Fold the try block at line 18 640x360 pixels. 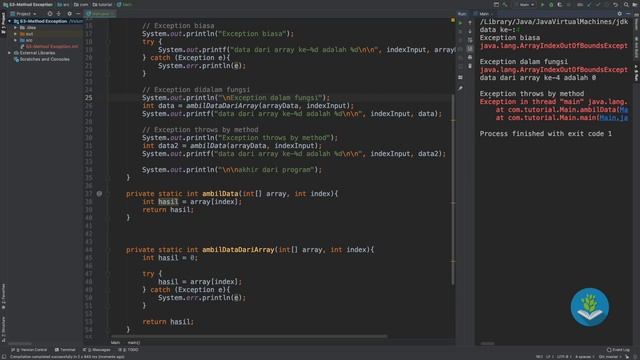coord(109,42)
